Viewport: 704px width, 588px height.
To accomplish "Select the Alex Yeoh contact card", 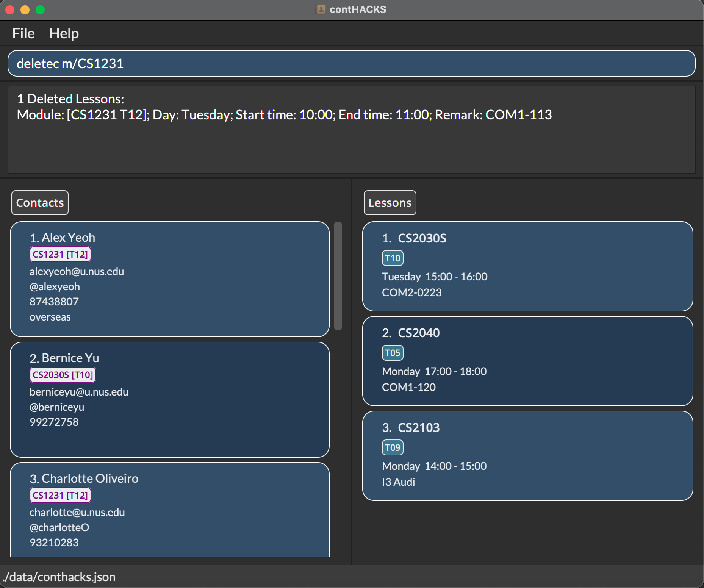I will pyautogui.click(x=169, y=279).
